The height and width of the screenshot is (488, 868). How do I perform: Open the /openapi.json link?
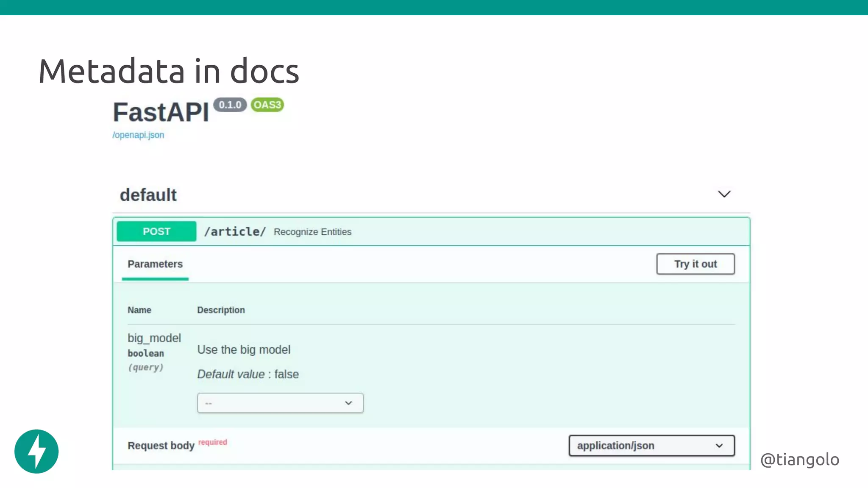pos(138,135)
